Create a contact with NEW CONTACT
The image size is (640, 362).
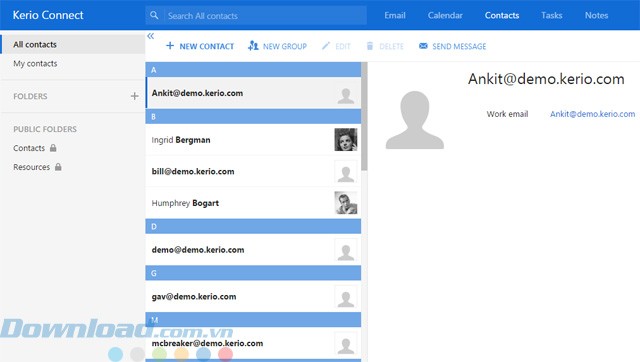200,46
